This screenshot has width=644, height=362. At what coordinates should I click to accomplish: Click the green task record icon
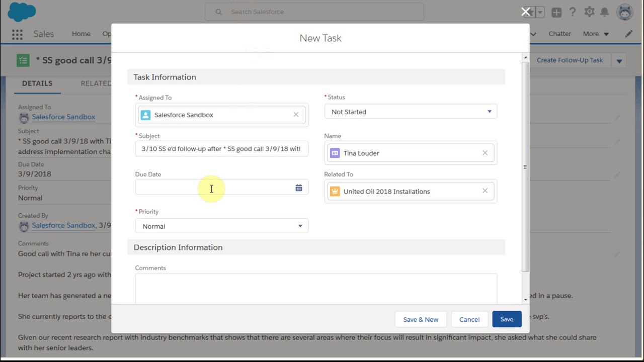(x=23, y=60)
